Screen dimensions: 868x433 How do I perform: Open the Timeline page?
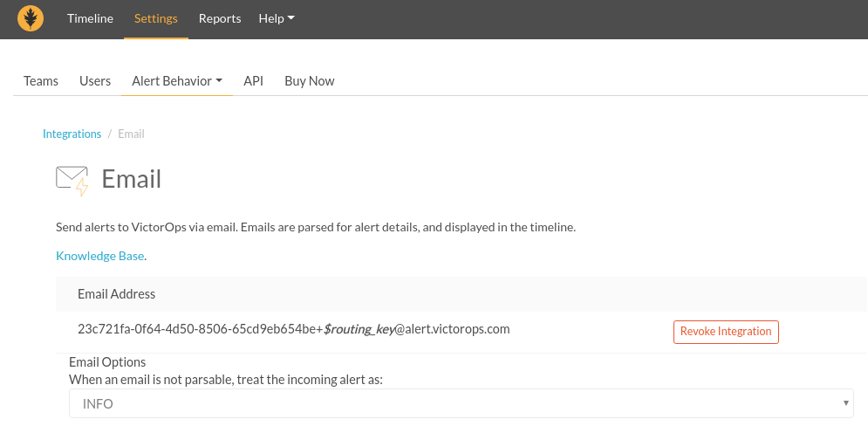[x=90, y=18]
